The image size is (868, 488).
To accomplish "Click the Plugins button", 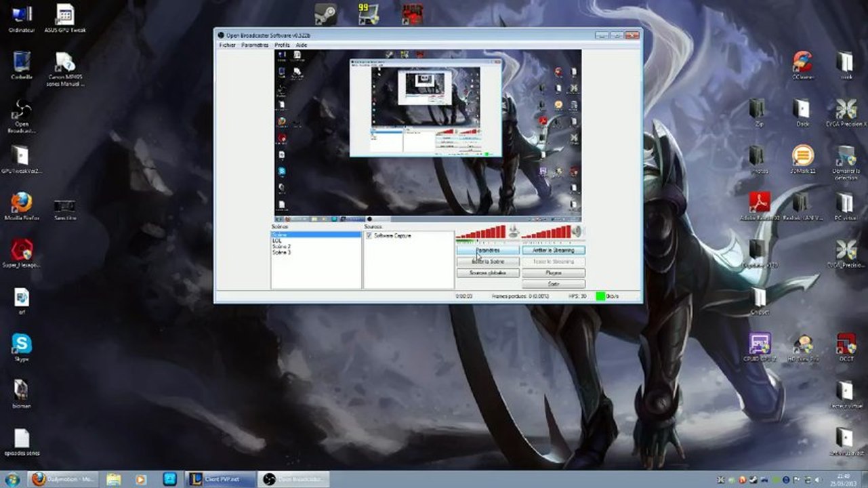I will tap(554, 273).
